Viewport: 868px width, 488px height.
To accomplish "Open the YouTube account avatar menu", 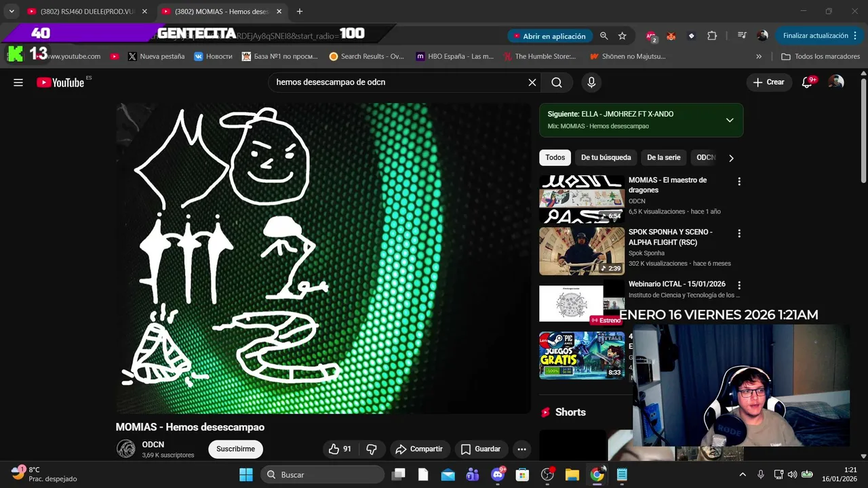I will point(836,82).
